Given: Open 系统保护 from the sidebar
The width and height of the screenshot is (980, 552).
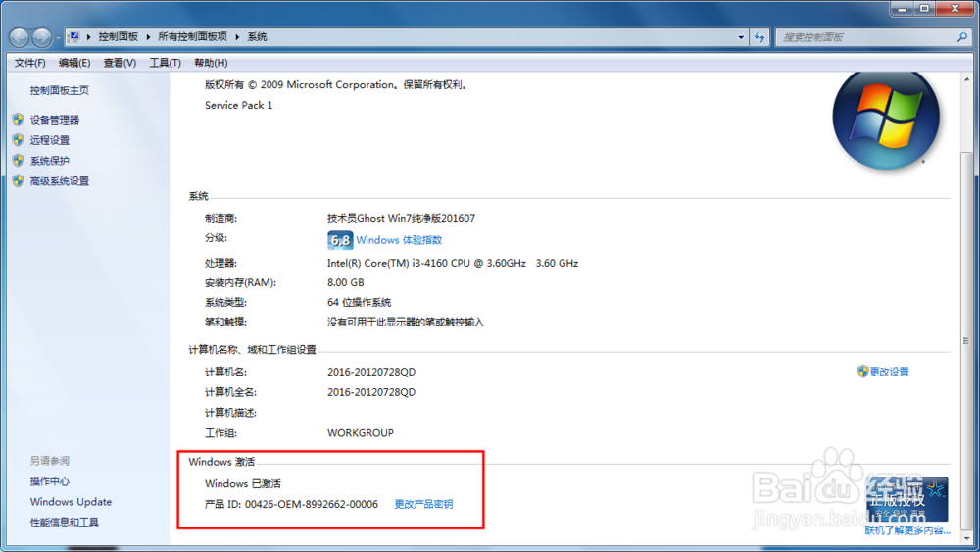Looking at the screenshot, I should tap(49, 161).
